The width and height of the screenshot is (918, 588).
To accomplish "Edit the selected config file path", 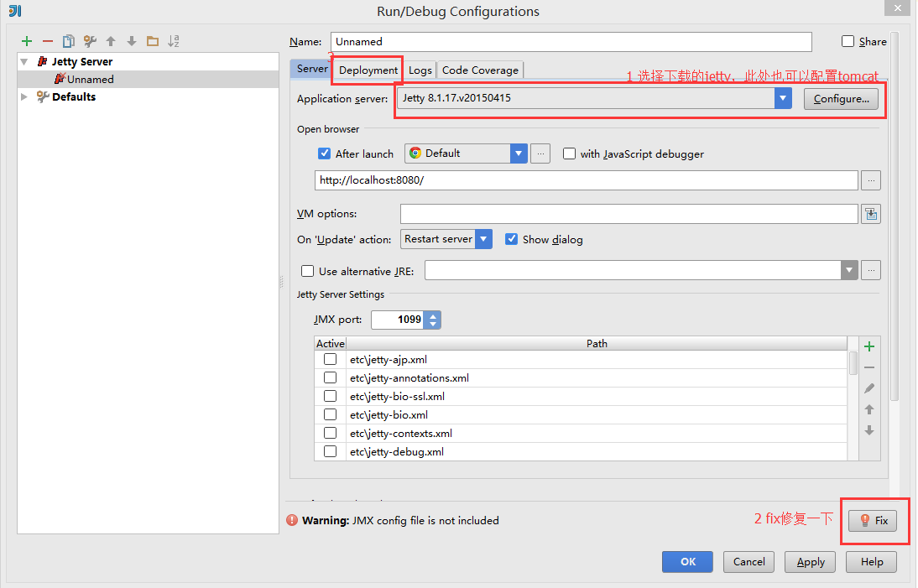I will [x=869, y=388].
